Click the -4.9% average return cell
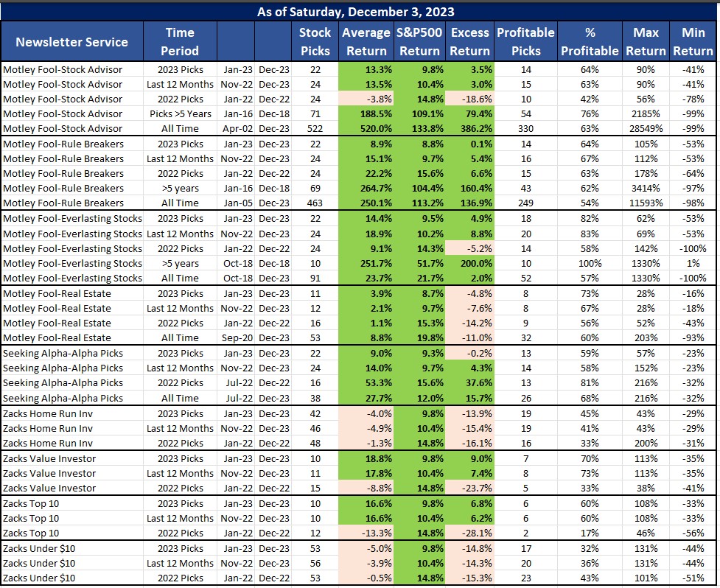Viewport: 720px width, 588px height. pos(366,428)
